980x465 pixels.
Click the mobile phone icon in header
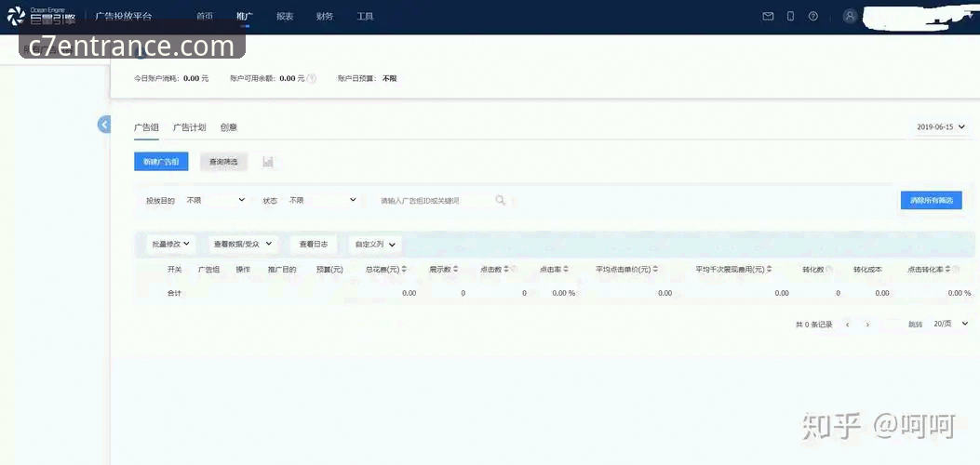pos(791,16)
